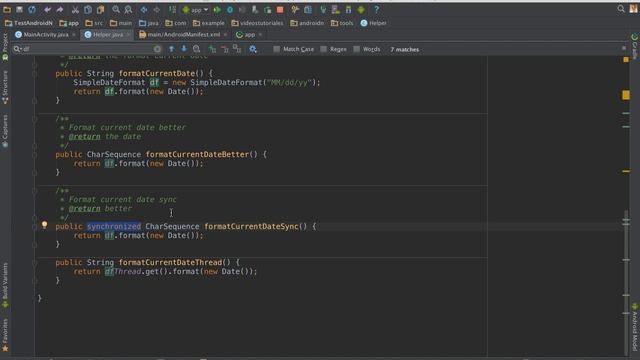The image size is (640, 360).
Task: Switch to the MainActivity.java tab
Action: point(45,35)
